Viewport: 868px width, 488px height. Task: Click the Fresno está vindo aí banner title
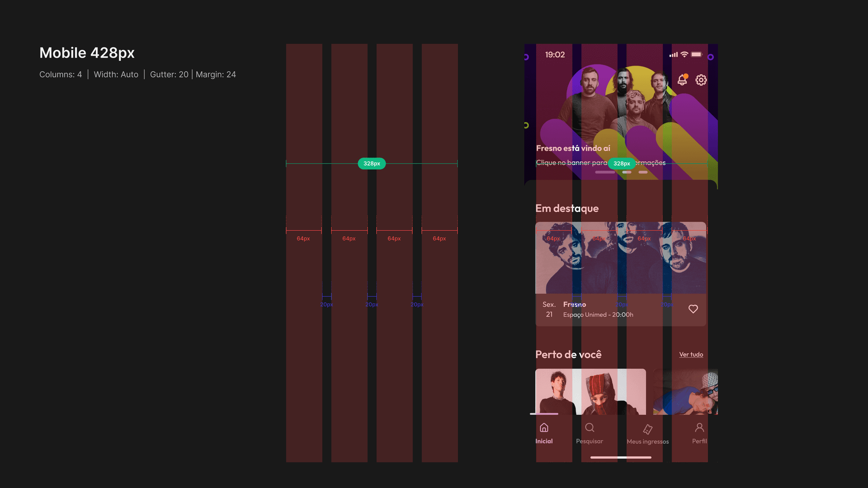[x=573, y=148]
